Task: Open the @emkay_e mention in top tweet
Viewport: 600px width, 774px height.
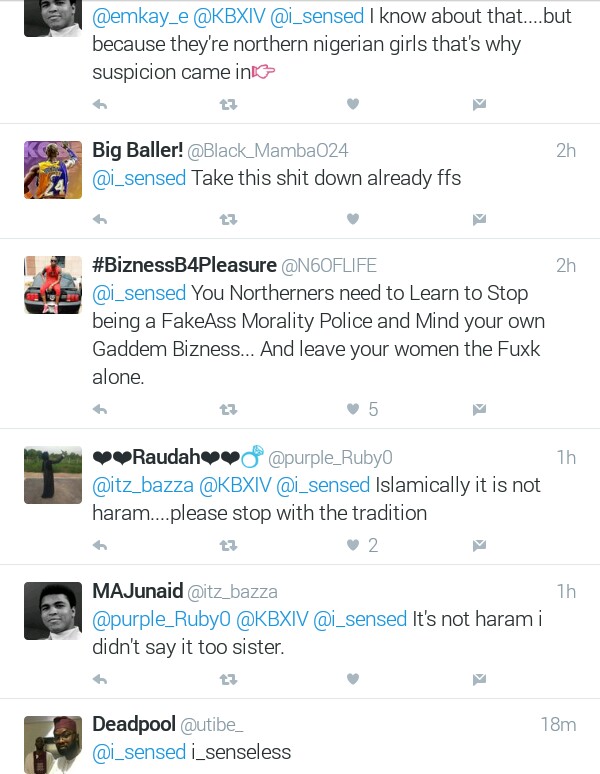Action: point(141,17)
